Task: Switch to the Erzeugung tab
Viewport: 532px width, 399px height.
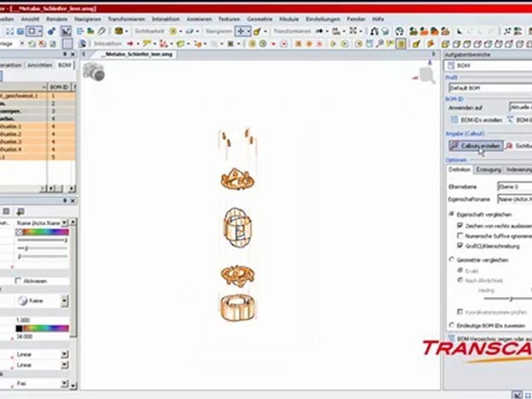Action: (488, 170)
